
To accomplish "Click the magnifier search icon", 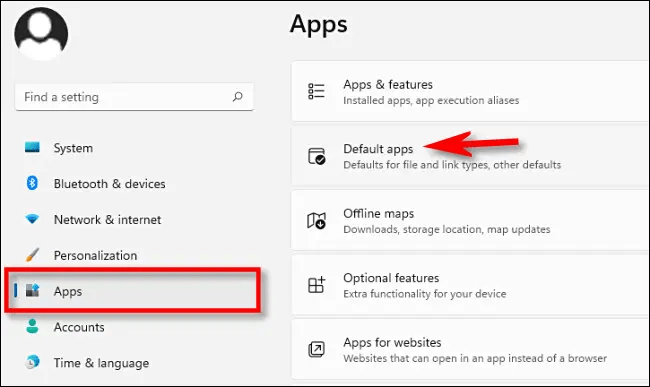I will pos(238,97).
